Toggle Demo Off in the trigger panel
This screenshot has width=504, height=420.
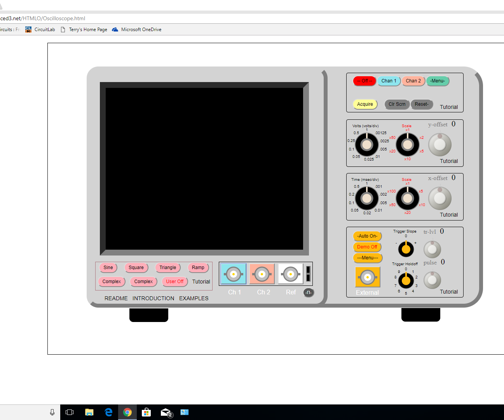click(x=367, y=247)
